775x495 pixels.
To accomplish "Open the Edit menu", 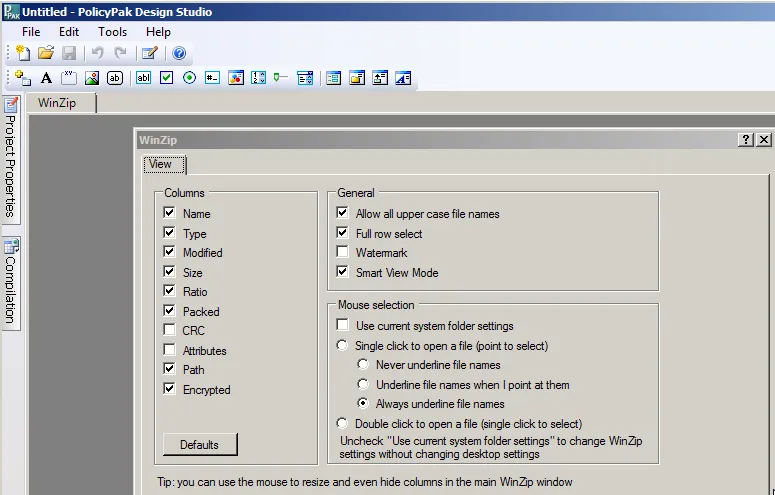I will [69, 32].
